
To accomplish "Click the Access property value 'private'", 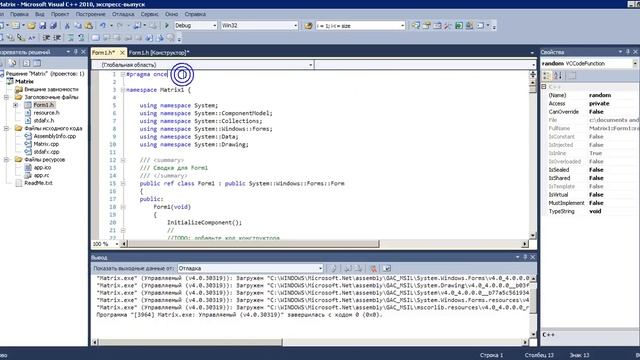I will point(599,103).
